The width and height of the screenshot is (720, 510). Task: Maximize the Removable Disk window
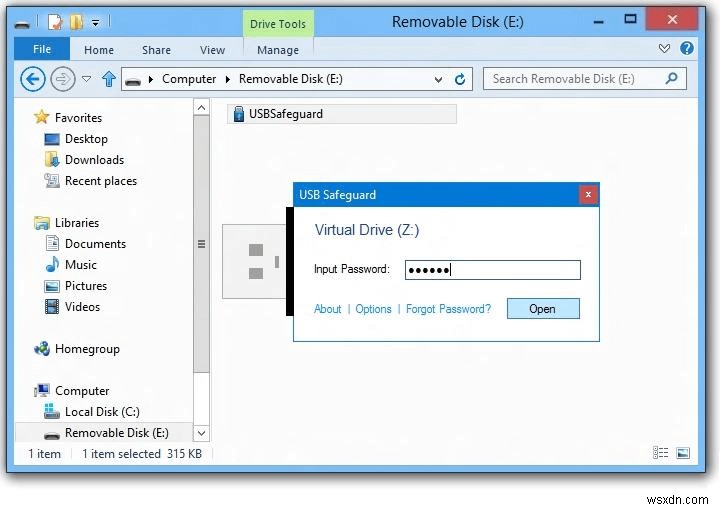pyautogui.click(x=630, y=19)
